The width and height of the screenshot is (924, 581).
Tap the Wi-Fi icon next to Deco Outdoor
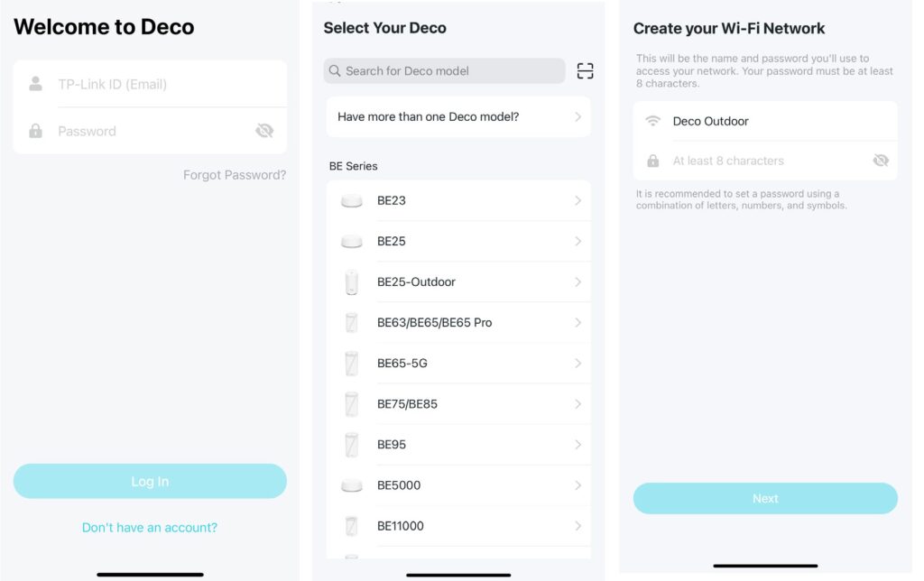tap(652, 121)
